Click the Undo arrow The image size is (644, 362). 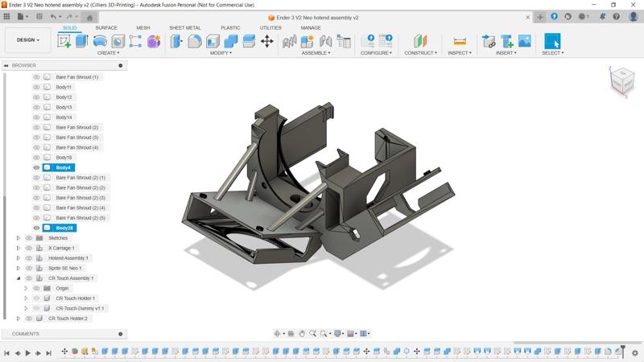pyautogui.click(x=53, y=16)
